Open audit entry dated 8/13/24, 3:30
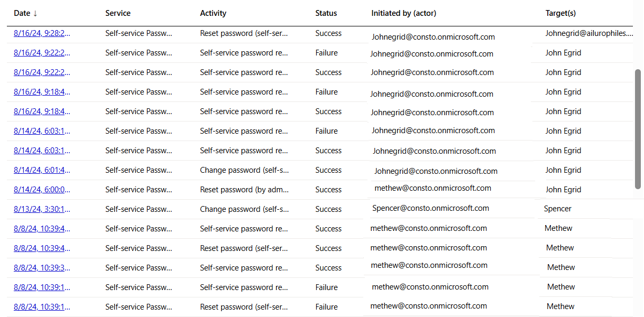 (42, 209)
